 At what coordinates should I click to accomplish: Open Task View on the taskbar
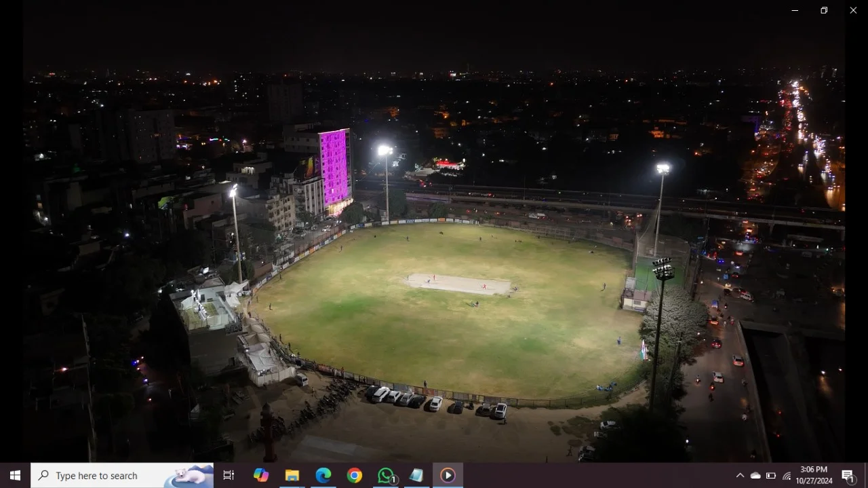229,475
